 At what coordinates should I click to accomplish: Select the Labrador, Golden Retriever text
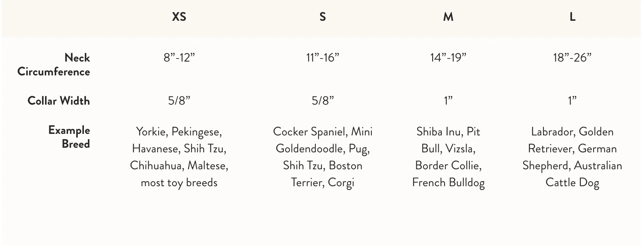(x=572, y=140)
